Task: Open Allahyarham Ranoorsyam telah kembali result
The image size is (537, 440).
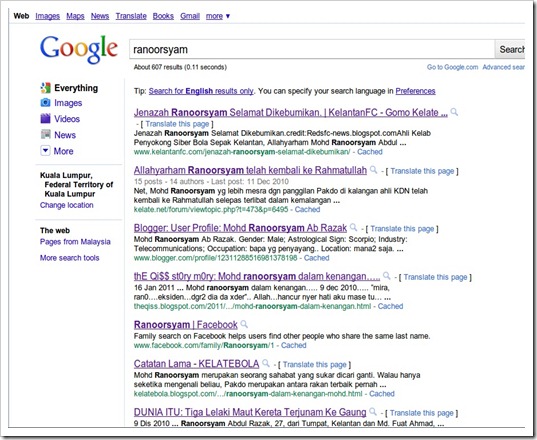Action: coord(250,170)
